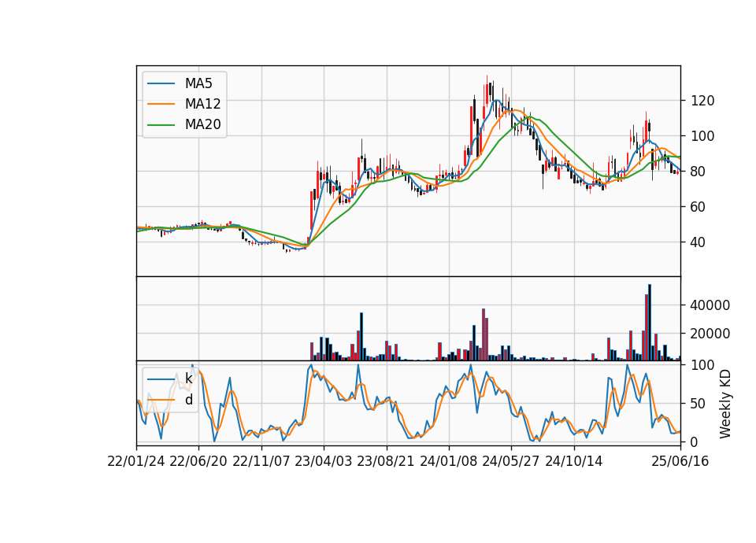The image size is (756, 543).
Task: Click the 24/10/14 date tick label
Action: (574, 461)
